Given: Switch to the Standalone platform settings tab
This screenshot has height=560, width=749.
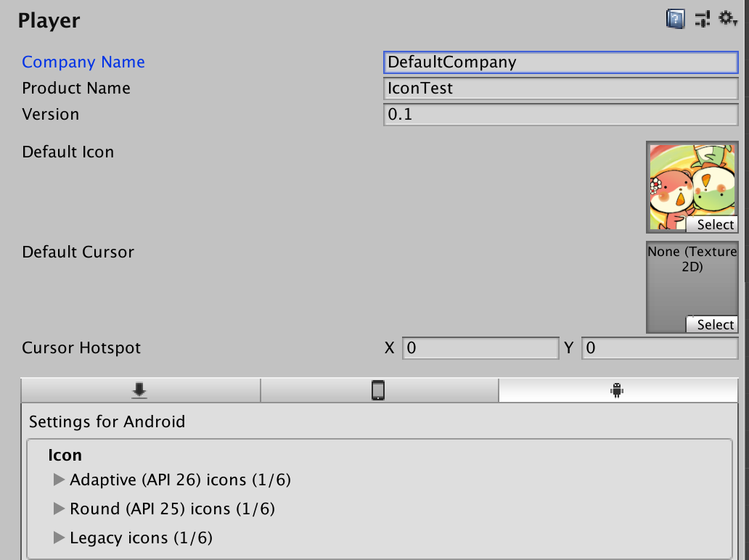Looking at the screenshot, I should pos(139,390).
